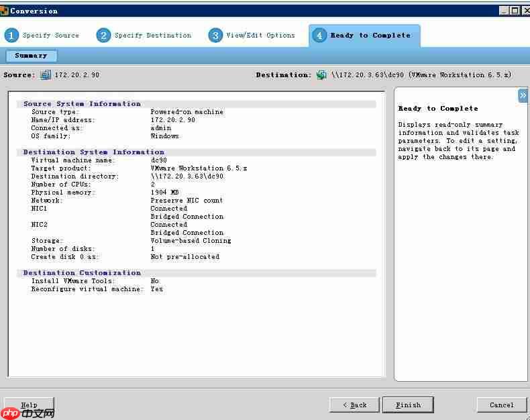This screenshot has height=420, width=530.
Task: Click the step 2 circle icon
Action: click(x=103, y=35)
